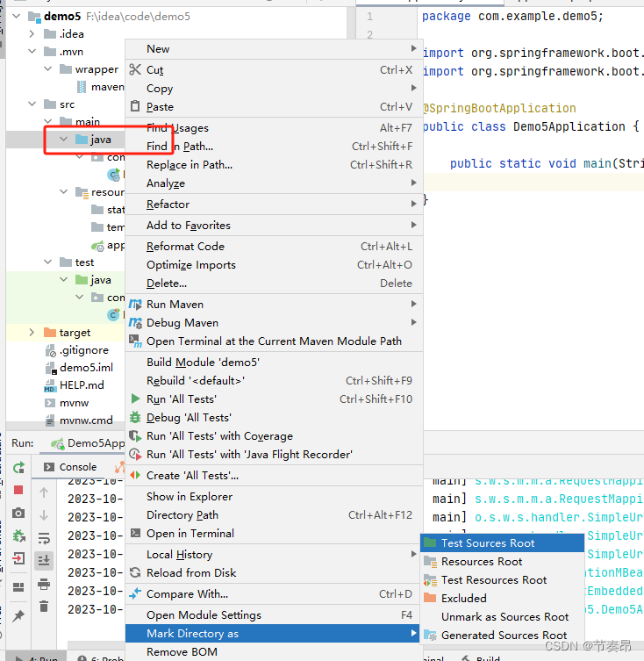This screenshot has width=644, height=661.
Task: Click Clear All trash icon
Action: [44, 607]
